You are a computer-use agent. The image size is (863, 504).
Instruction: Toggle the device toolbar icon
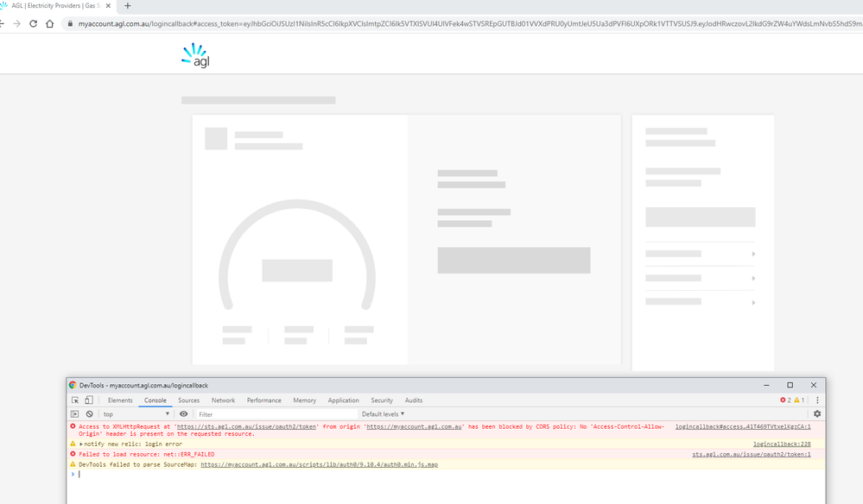point(89,400)
